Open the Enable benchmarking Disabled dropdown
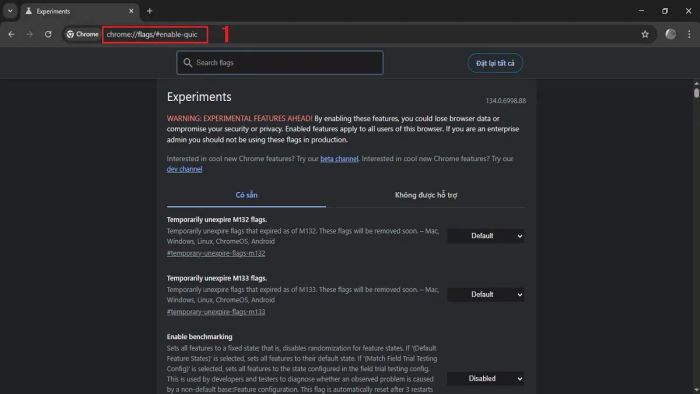Image resolution: width=700 pixels, height=394 pixels. click(486, 378)
